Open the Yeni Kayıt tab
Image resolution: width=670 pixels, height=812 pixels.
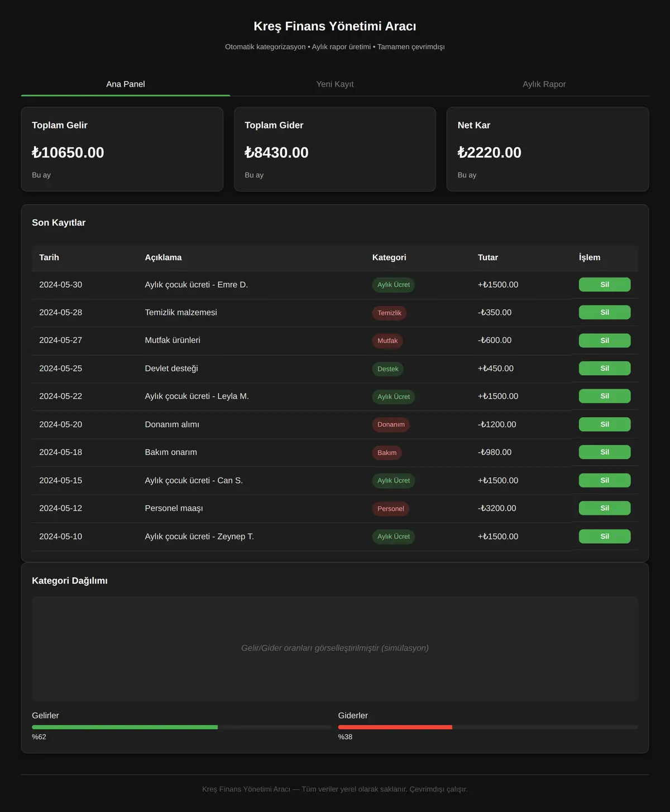click(x=335, y=84)
